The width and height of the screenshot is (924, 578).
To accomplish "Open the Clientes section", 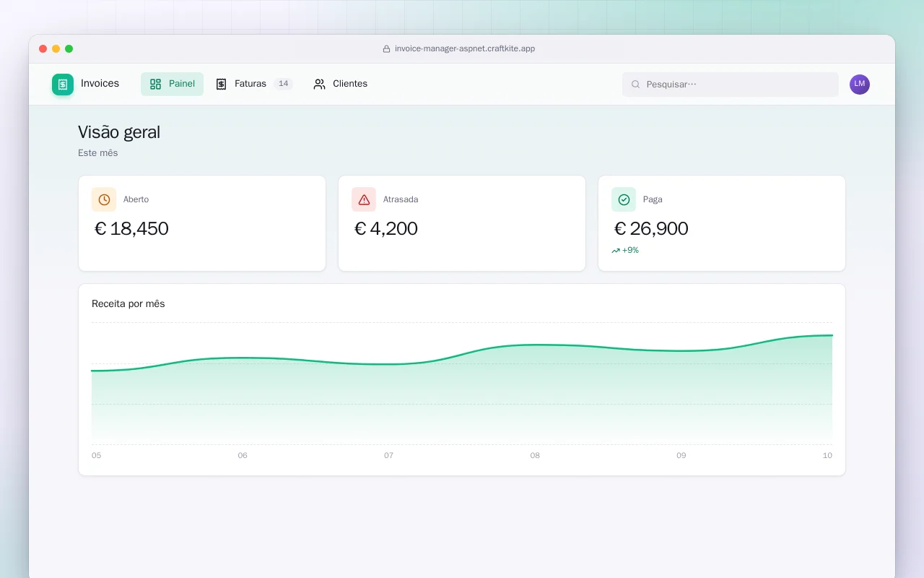I will pyautogui.click(x=340, y=84).
